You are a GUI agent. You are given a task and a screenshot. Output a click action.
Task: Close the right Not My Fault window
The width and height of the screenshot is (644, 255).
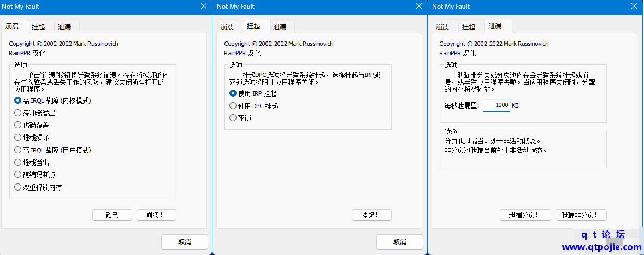pyautogui.click(x=634, y=6)
